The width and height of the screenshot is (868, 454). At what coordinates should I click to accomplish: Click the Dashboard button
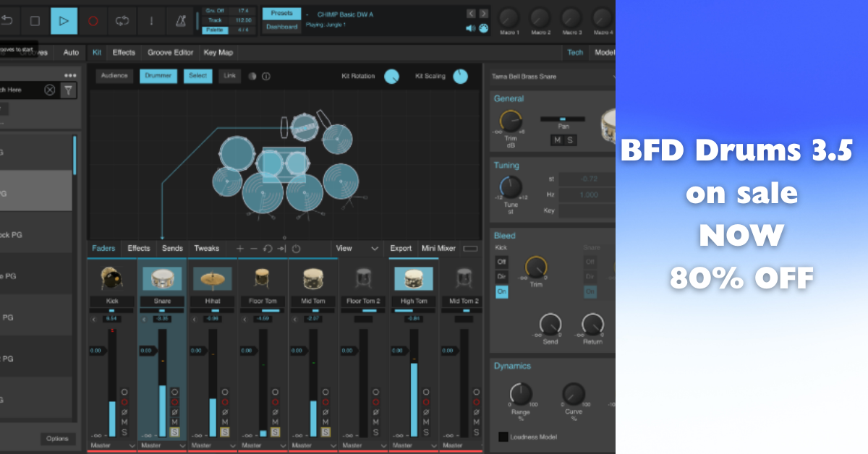pyautogui.click(x=281, y=27)
